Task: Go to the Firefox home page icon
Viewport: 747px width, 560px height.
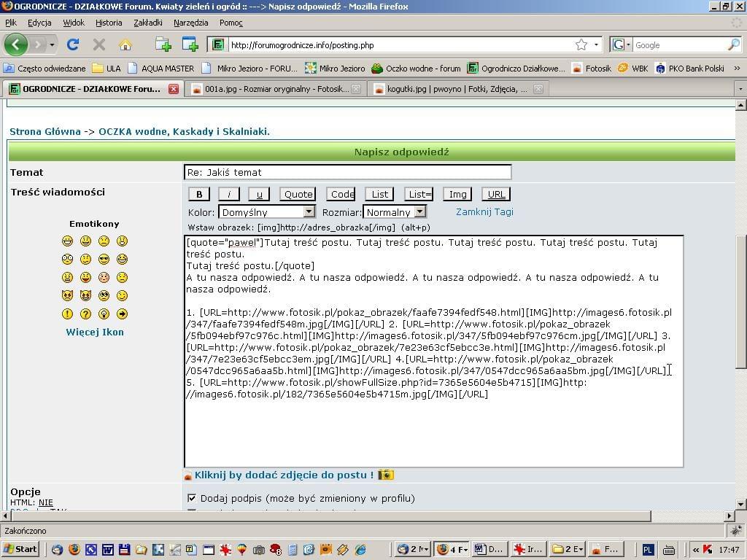Action: 125,44
